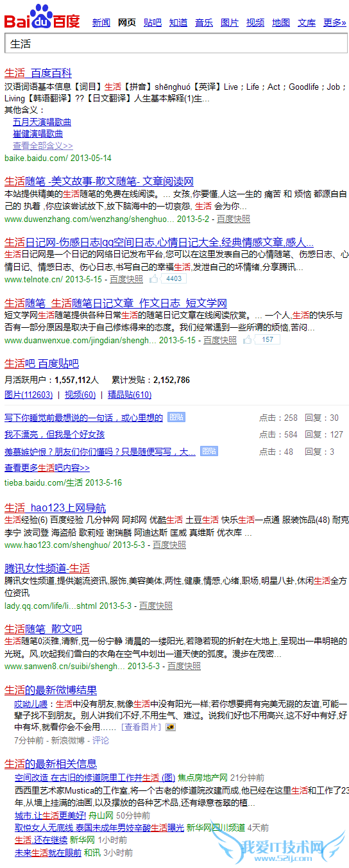Open 图片(112603) link

[x=29, y=395]
